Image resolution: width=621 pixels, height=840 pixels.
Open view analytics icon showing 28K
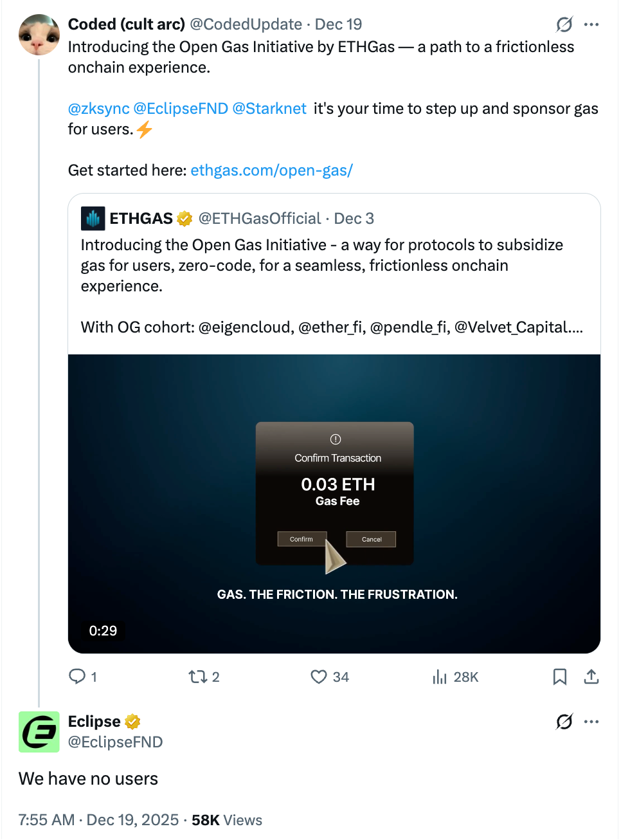(440, 677)
